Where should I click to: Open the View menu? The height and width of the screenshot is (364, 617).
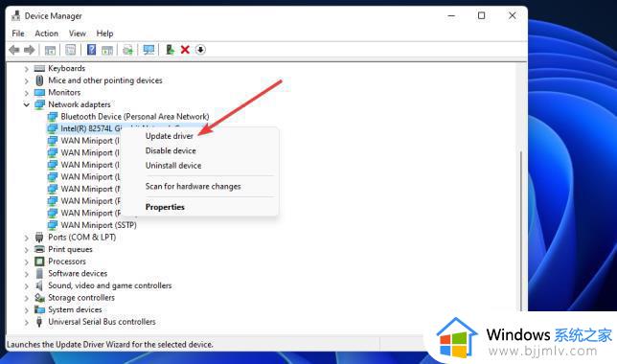[77, 34]
